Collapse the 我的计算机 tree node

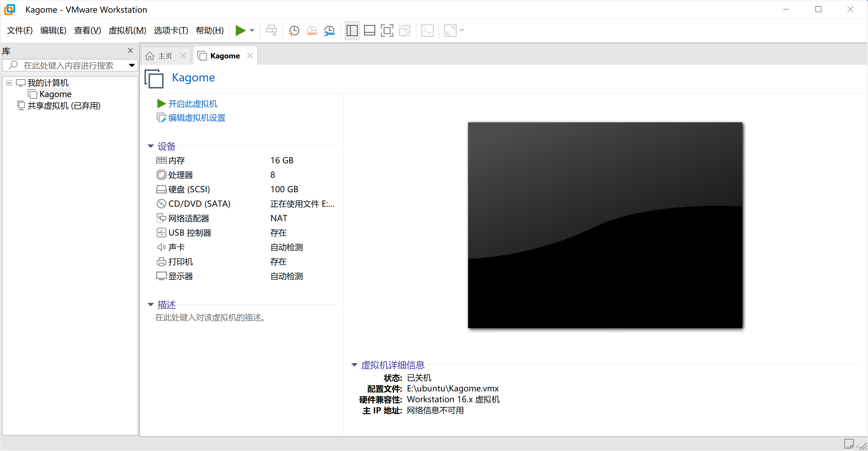(9, 83)
